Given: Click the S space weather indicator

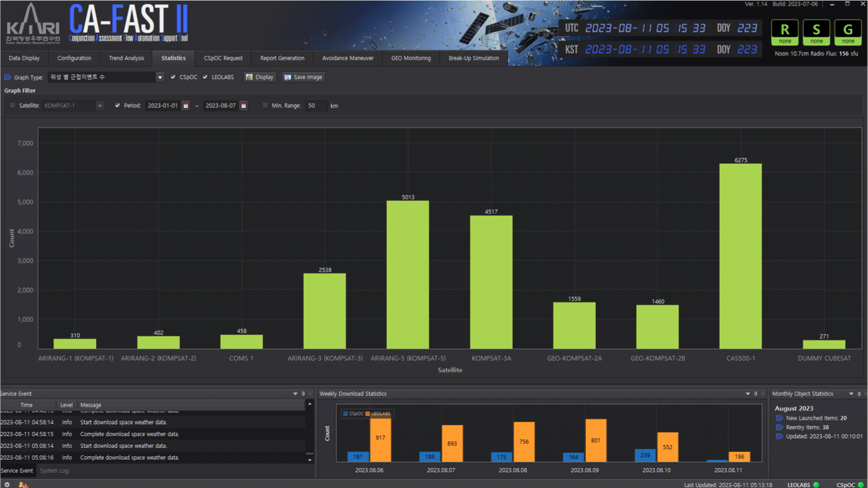Looking at the screenshot, I should point(817,32).
